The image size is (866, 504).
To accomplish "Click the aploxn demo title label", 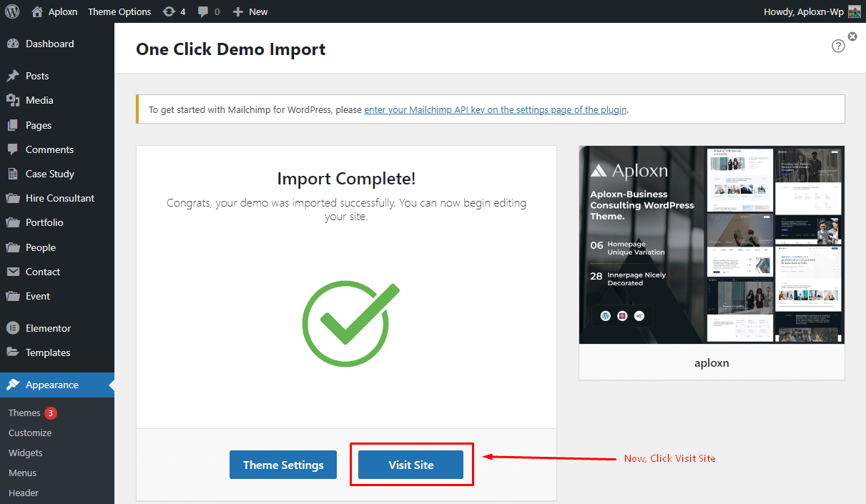I will 712,362.
